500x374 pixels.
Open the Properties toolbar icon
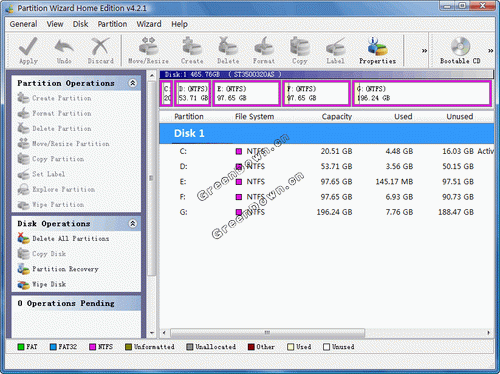[x=377, y=50]
